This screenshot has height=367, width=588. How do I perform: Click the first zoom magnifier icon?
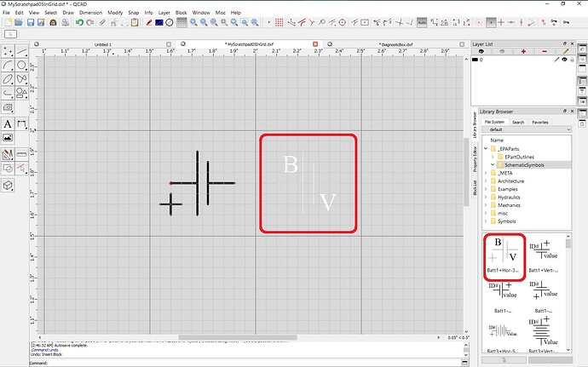pos(193,22)
